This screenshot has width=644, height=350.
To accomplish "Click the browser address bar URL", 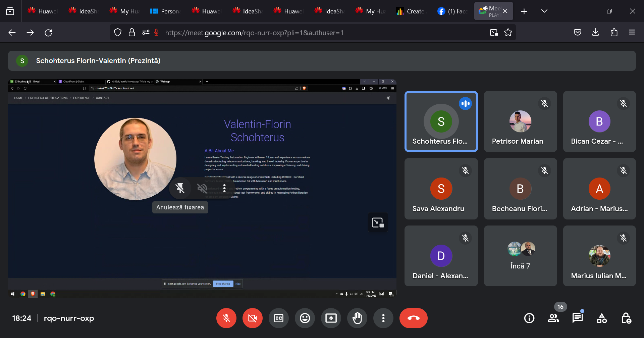I will 254,33.
